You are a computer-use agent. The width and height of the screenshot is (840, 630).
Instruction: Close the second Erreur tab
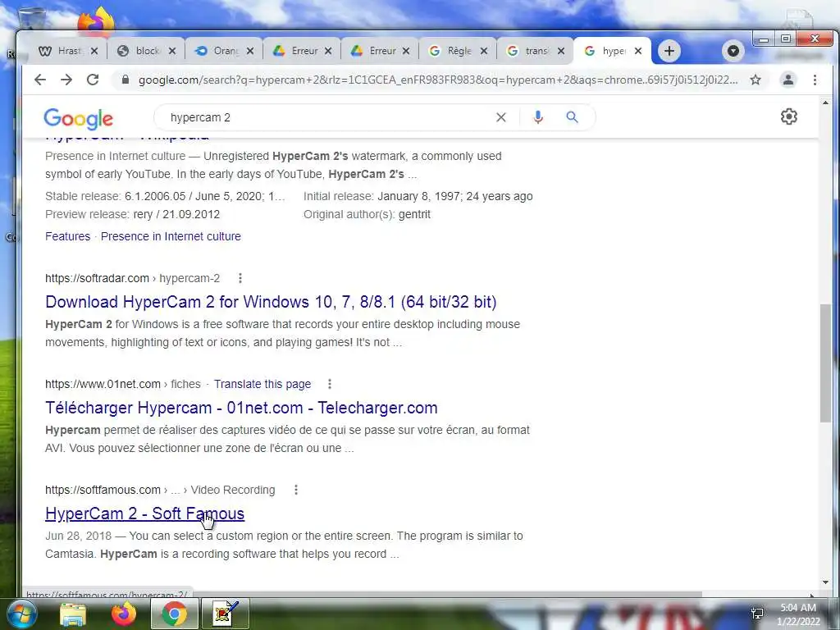[406, 51]
